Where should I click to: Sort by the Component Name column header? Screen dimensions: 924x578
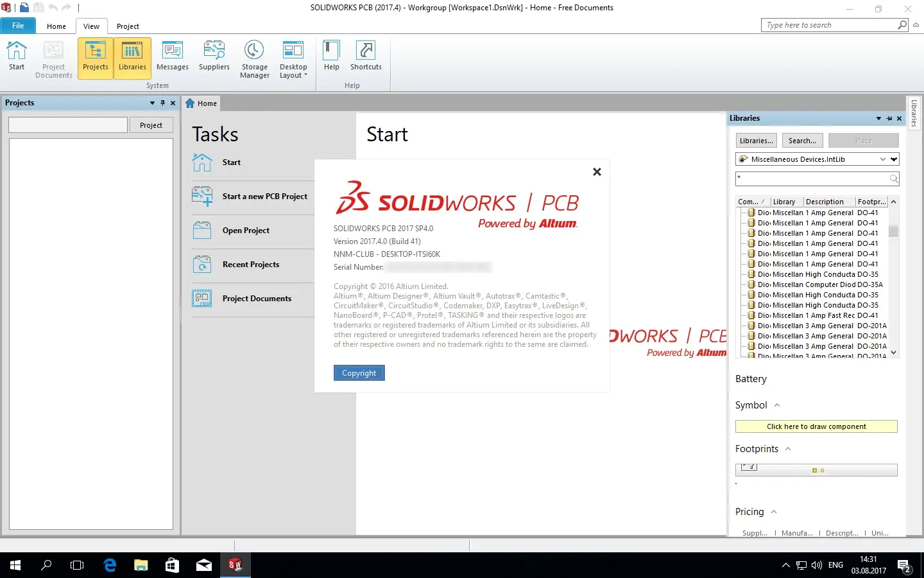pyautogui.click(x=753, y=202)
